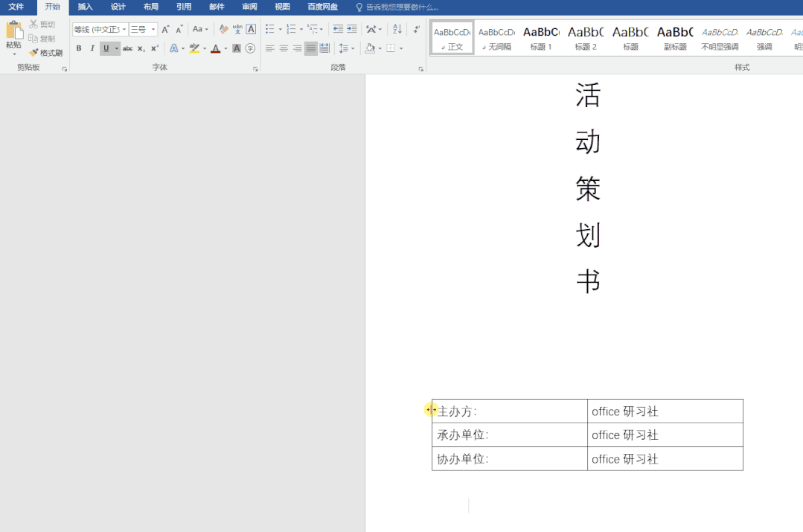
Task: Open the numbered list dropdown arrow
Action: pos(301,29)
